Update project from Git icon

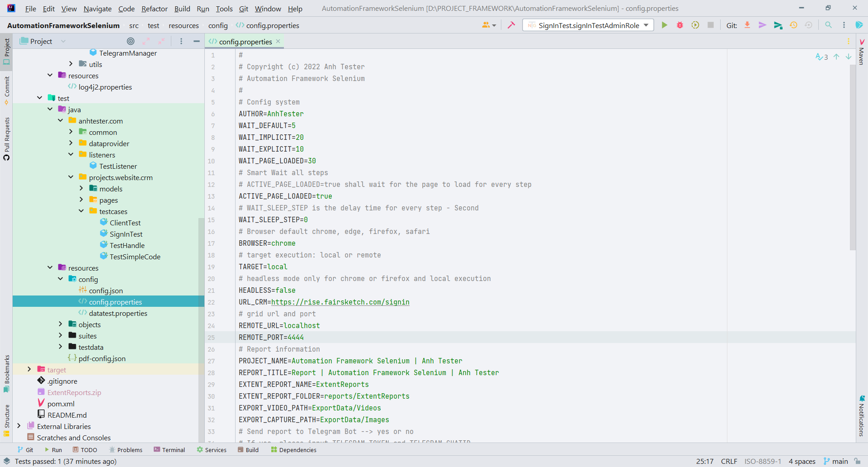747,25
